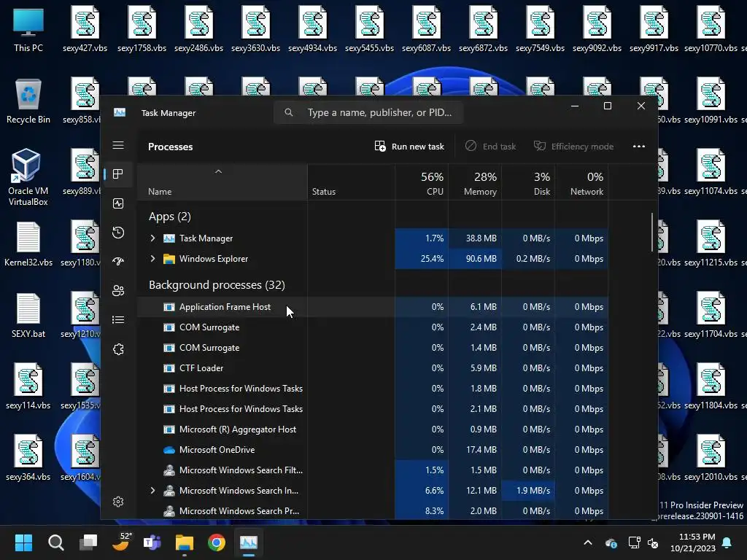Viewport: 747px width, 560px height.
Task: Select sexy364.vbs desktop file
Action: pyautogui.click(x=28, y=458)
